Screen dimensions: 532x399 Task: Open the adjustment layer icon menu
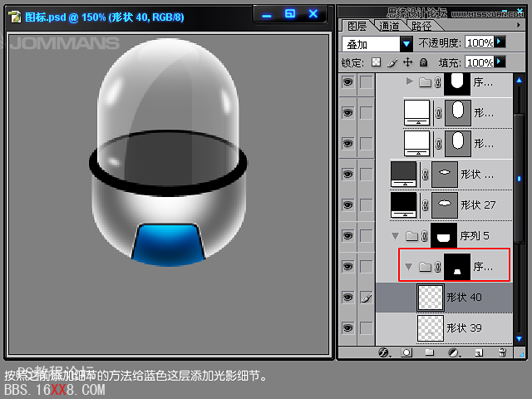point(453,352)
